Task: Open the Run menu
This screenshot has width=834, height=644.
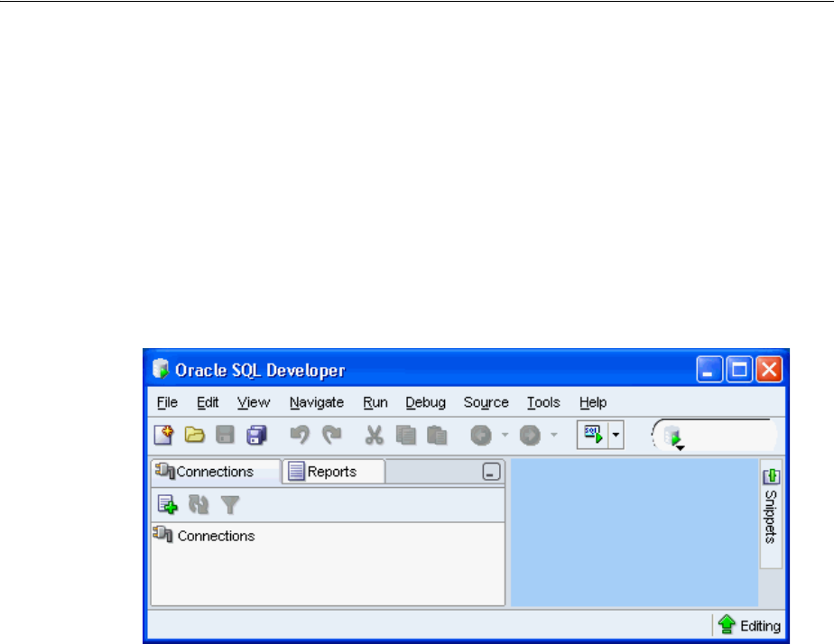Action: tap(375, 402)
